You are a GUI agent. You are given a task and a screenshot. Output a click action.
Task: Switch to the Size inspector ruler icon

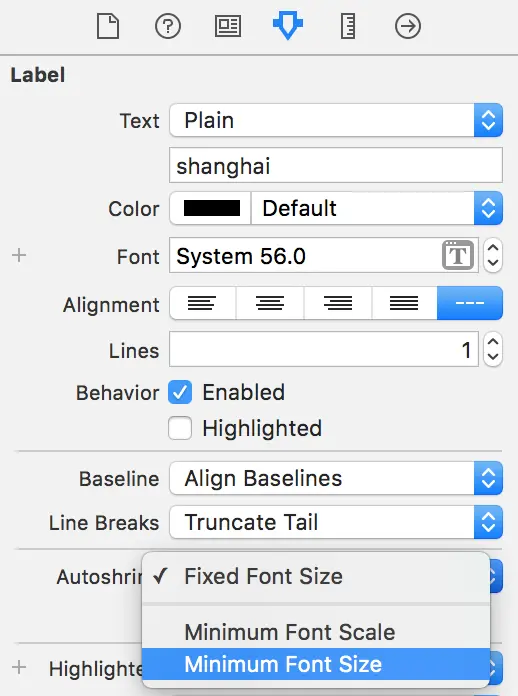tap(348, 26)
